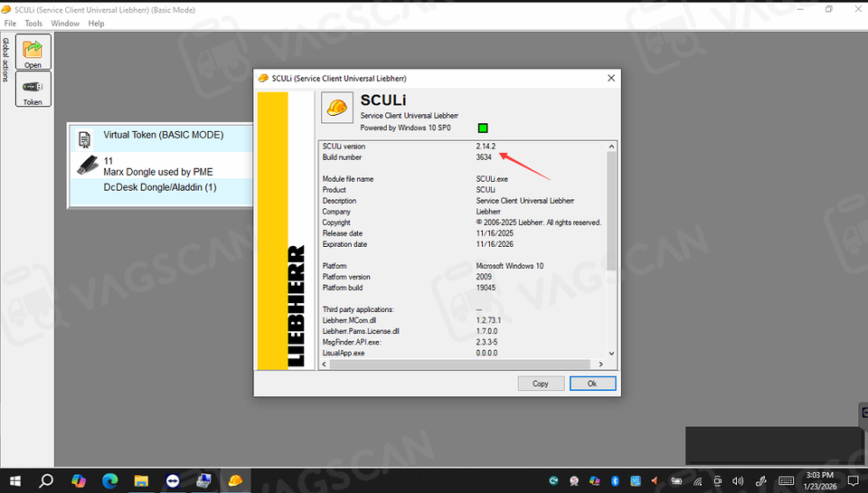Click the Bluetooth tray icon

click(x=615, y=481)
